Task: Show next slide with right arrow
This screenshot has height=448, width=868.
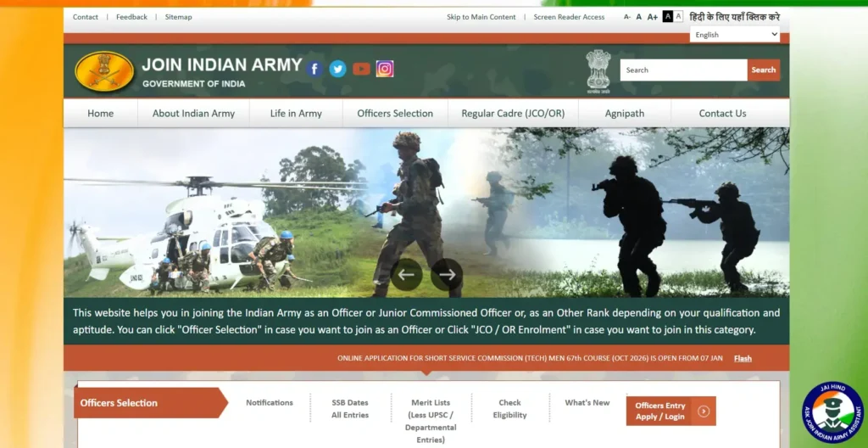Action: coord(447,274)
